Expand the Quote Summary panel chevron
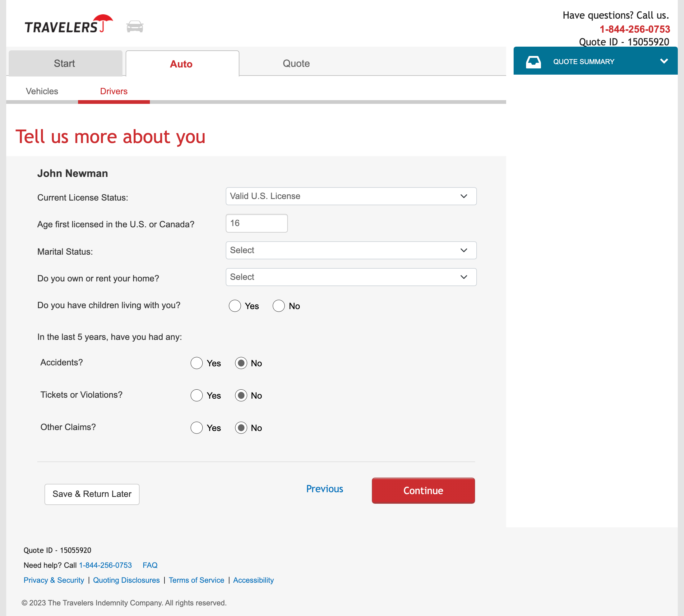This screenshot has height=616, width=684. pyautogui.click(x=664, y=61)
